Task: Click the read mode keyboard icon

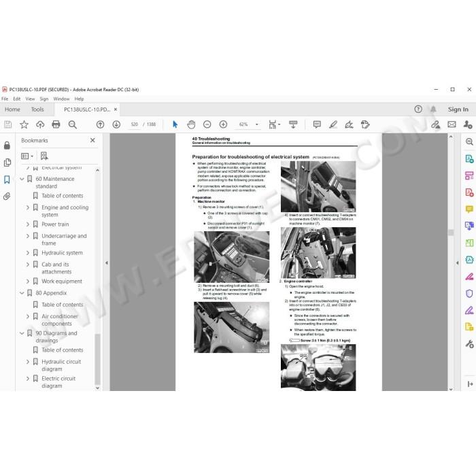Action: click(293, 124)
